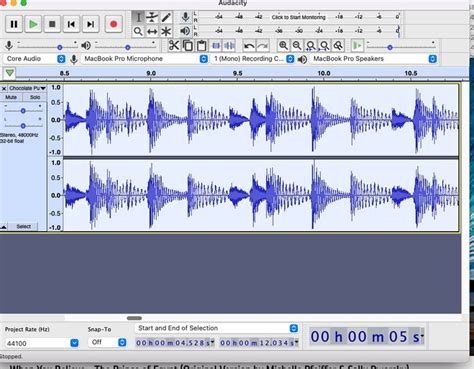Select the Envelope tool
The image size is (474, 369).
coord(152,17)
